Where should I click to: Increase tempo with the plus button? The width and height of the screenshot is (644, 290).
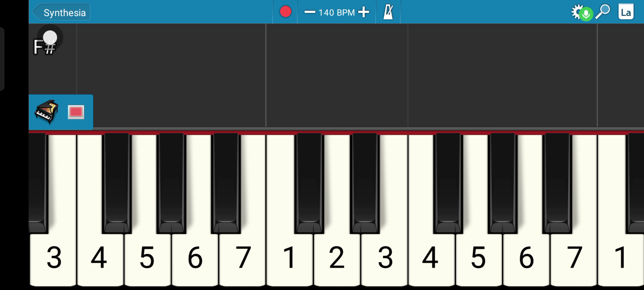pos(363,12)
